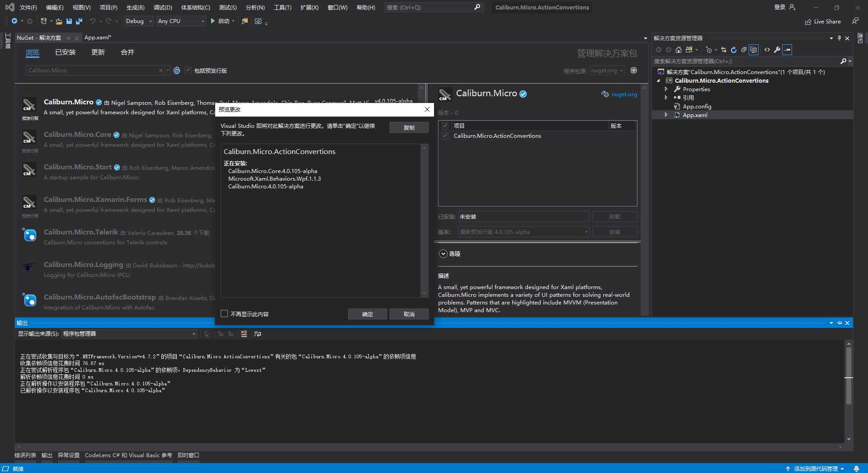Click the find-in-files toolbar icon
The image size is (868, 473).
245,21
